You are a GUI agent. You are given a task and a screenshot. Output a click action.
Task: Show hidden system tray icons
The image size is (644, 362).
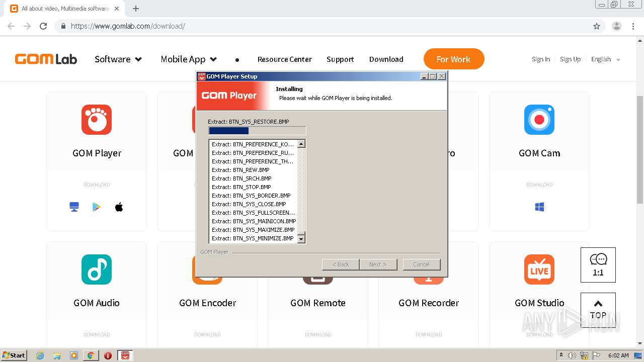coord(561,355)
